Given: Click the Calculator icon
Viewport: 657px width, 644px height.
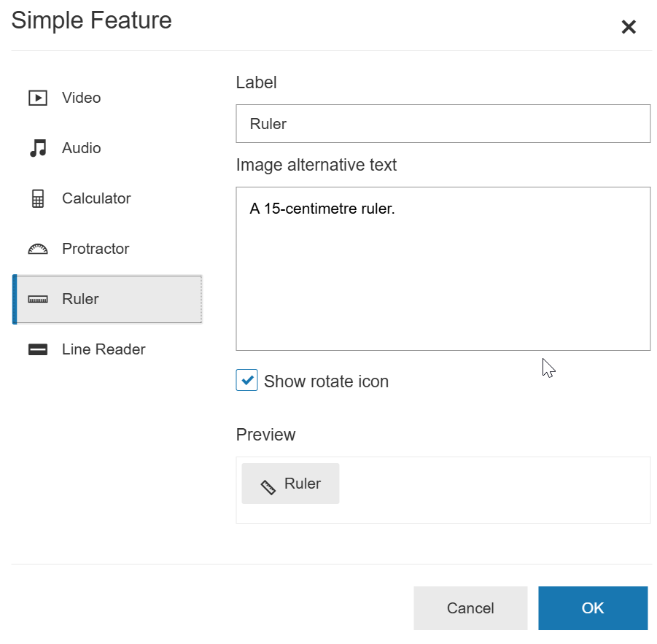Looking at the screenshot, I should pyautogui.click(x=38, y=198).
